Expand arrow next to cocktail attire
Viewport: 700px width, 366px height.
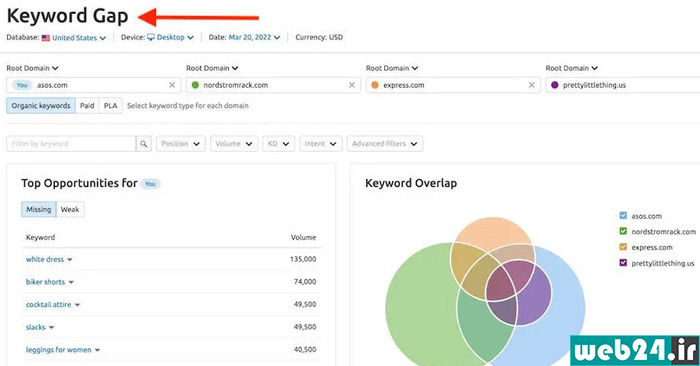77,305
